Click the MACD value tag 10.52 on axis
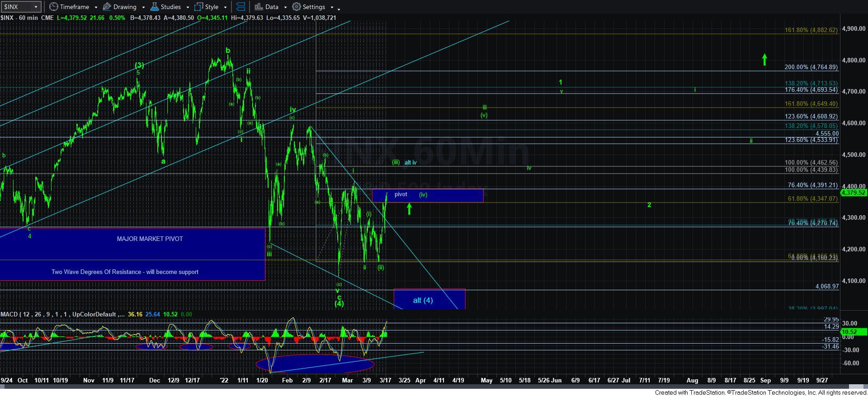The image size is (868, 396). (854, 332)
